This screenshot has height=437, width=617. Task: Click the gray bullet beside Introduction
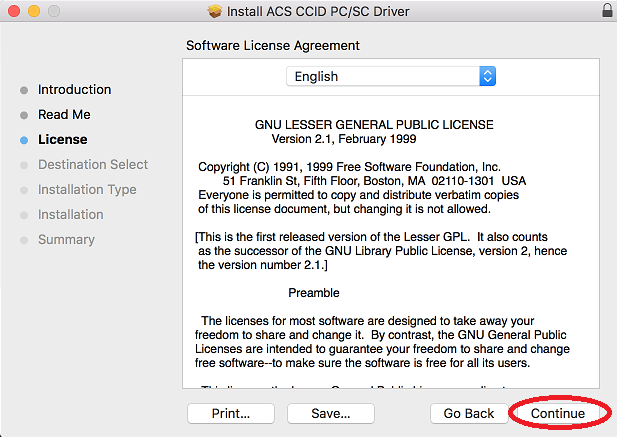coord(24,90)
